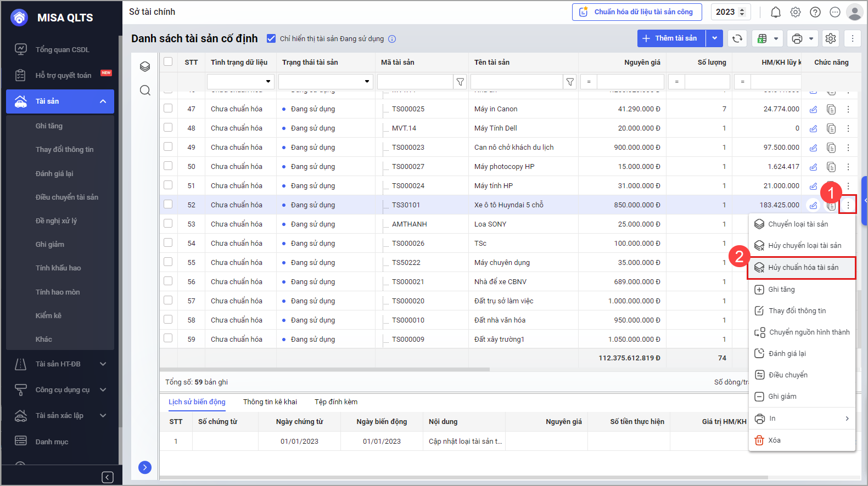The image size is (868, 486).
Task: Open dropdown arrow next to Thêm tài sản
Action: [x=714, y=38]
